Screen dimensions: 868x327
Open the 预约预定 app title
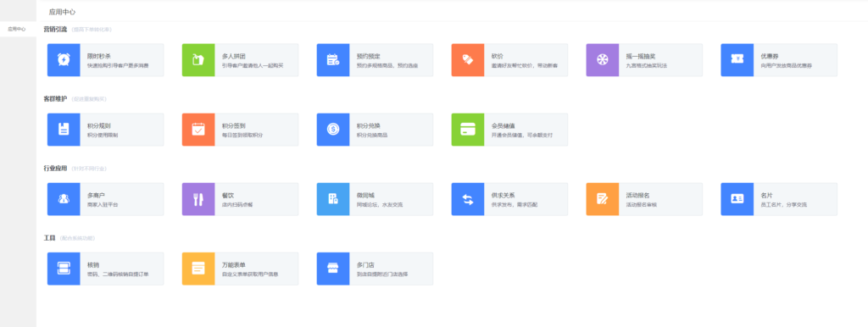(x=368, y=56)
